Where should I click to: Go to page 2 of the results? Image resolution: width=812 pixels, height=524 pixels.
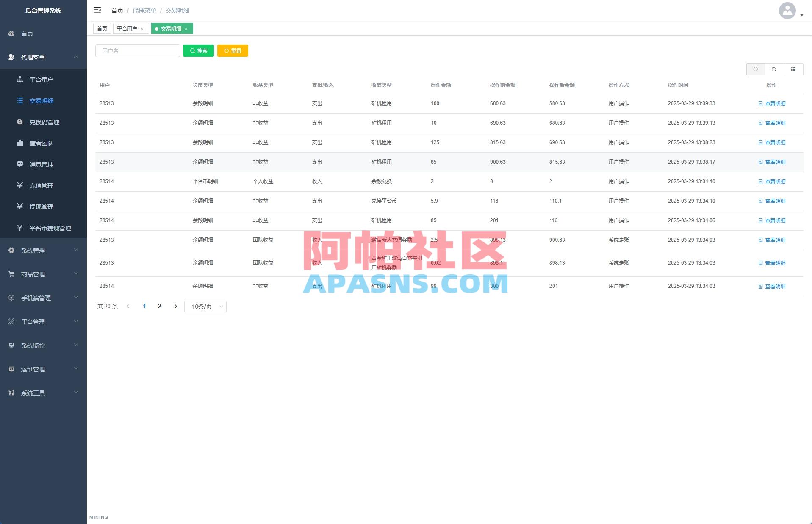(159, 306)
